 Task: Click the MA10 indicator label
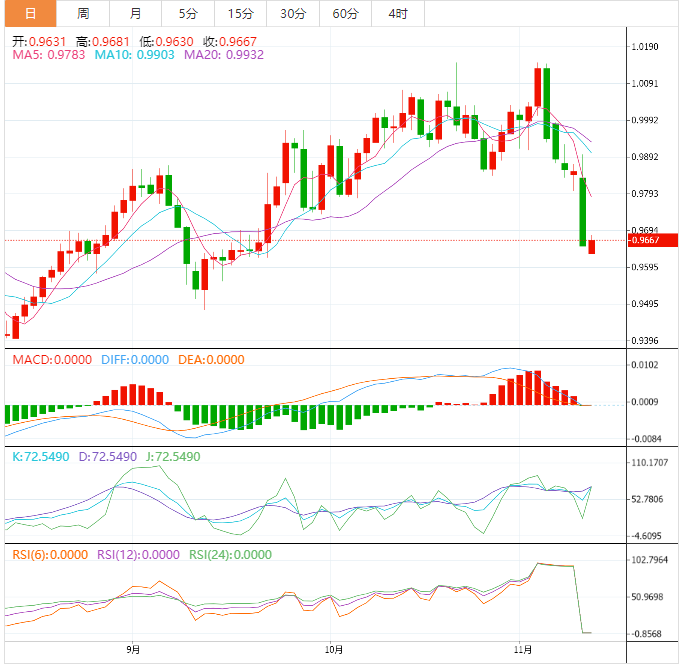[134, 56]
